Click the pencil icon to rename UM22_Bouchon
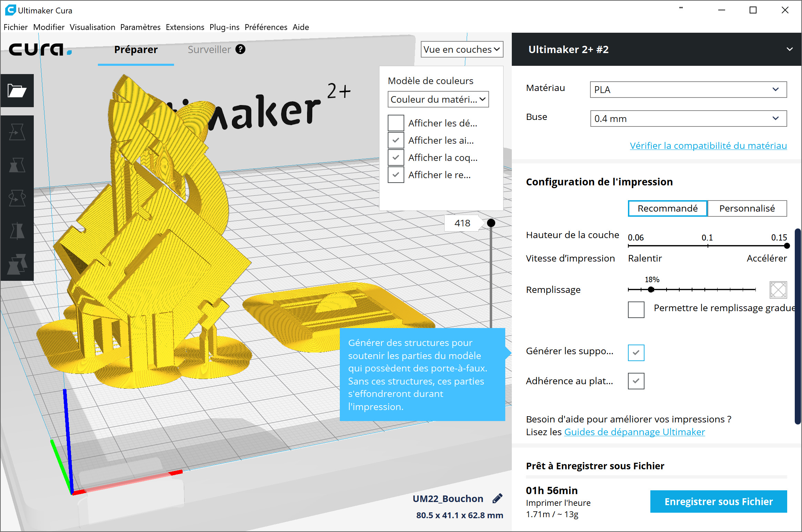Image resolution: width=802 pixels, height=532 pixels. pos(497,498)
